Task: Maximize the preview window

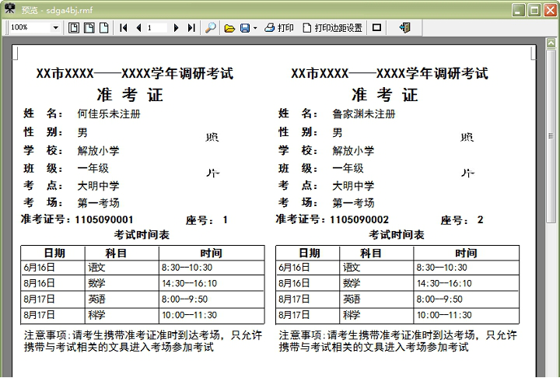Action: coord(534,10)
